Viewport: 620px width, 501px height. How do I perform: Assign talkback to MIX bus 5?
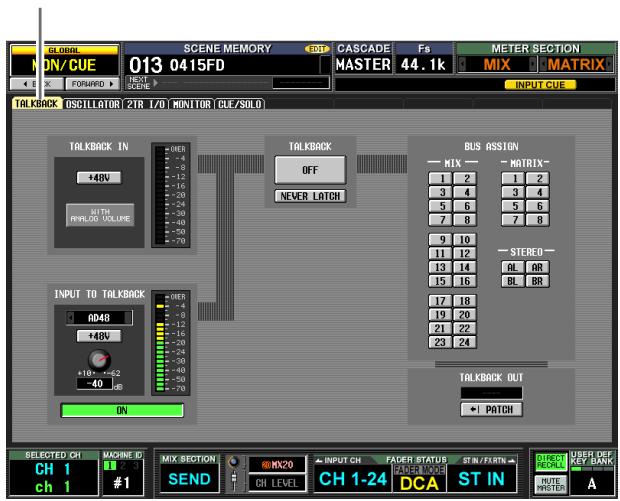440,206
